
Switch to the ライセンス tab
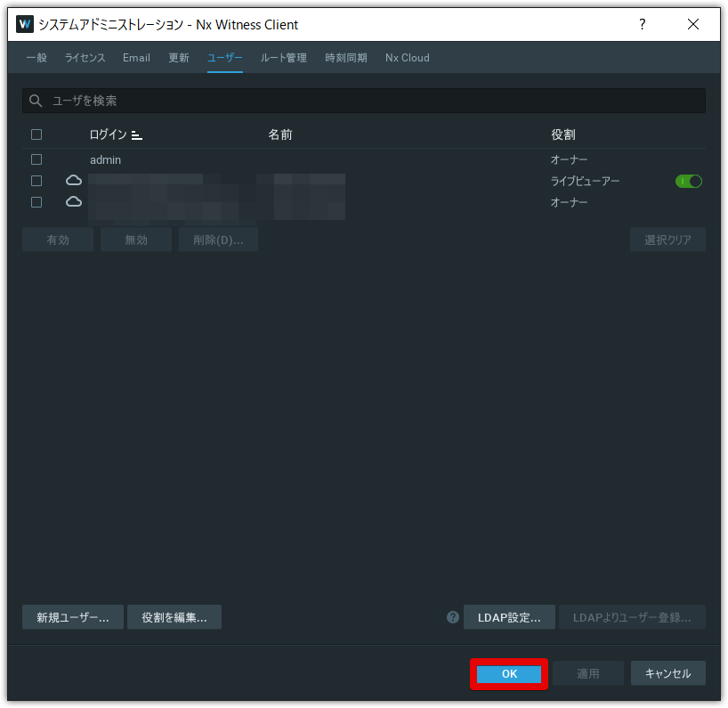click(85, 58)
